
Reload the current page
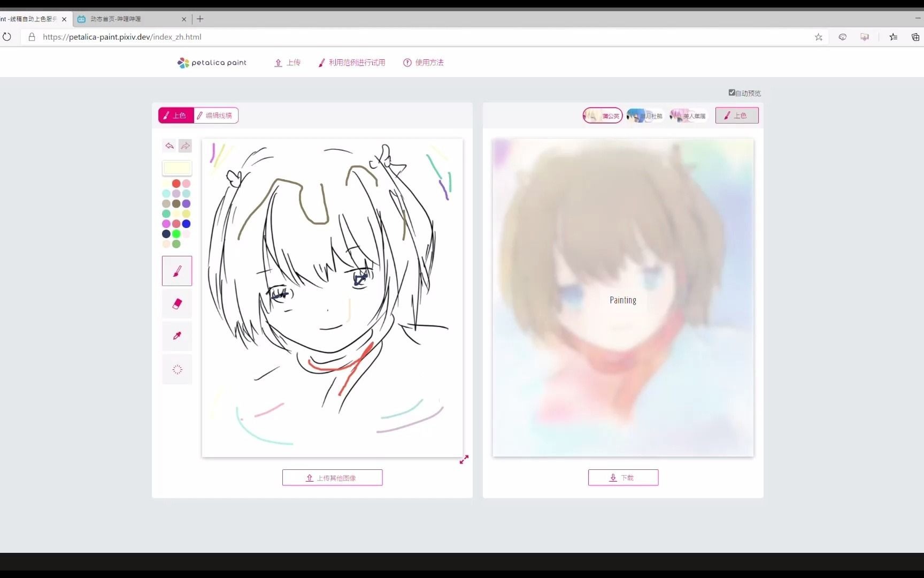pos(7,36)
